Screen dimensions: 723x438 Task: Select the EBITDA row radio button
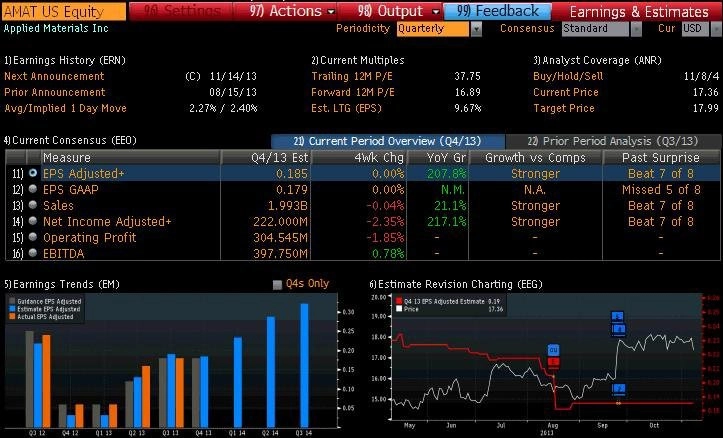[x=33, y=253]
